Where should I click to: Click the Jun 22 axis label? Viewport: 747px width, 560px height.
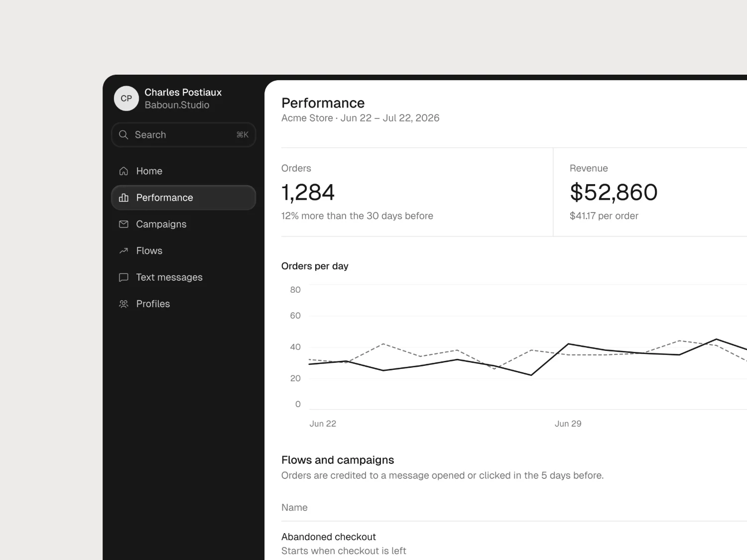pos(323,424)
